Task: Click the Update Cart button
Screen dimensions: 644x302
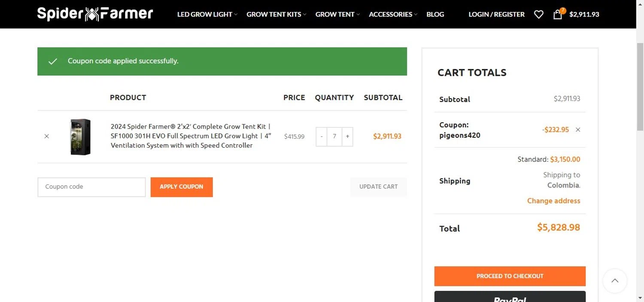Action: tap(378, 187)
